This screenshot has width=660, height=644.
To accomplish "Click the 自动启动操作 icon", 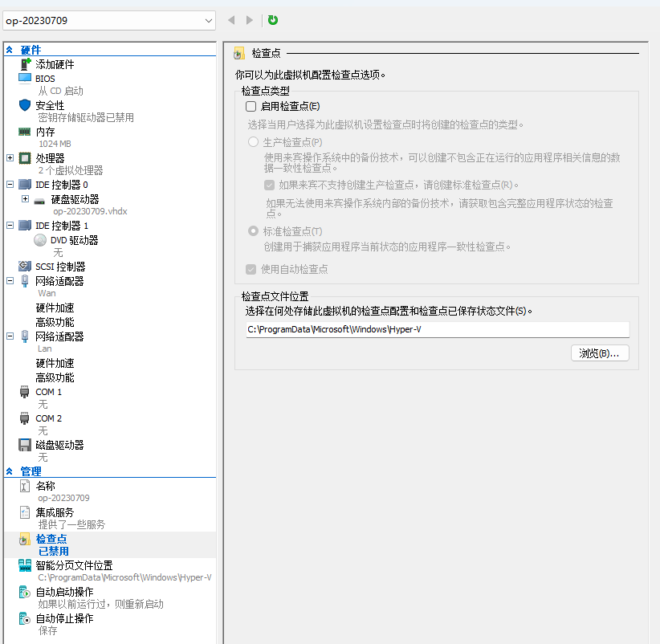I will point(25,593).
